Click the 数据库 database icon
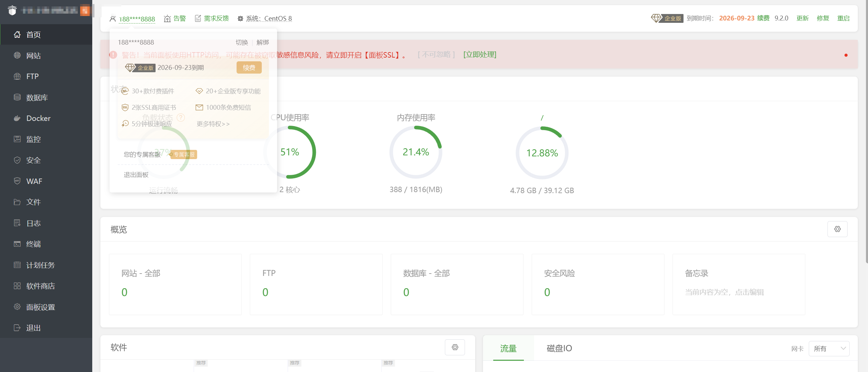868x372 pixels. 17,97
